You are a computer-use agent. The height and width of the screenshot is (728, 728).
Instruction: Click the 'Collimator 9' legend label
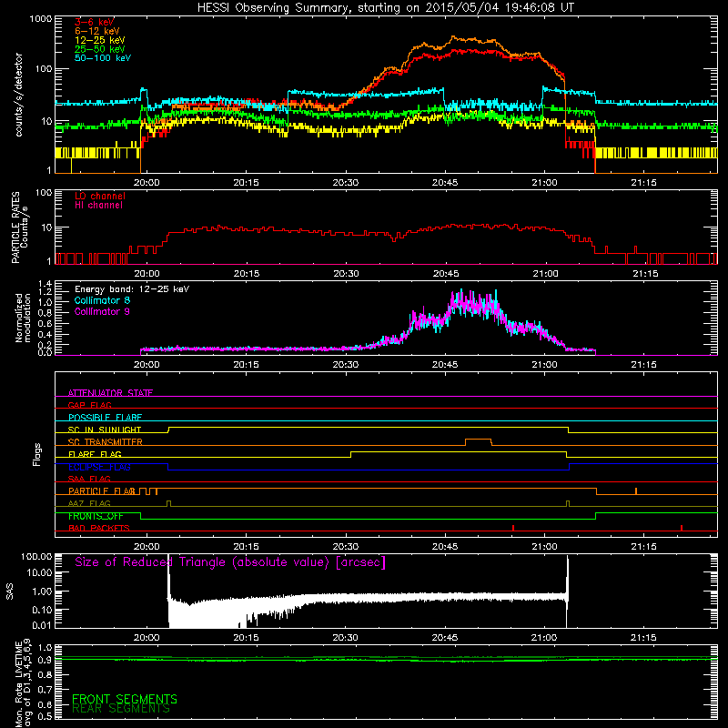pyautogui.click(x=102, y=311)
